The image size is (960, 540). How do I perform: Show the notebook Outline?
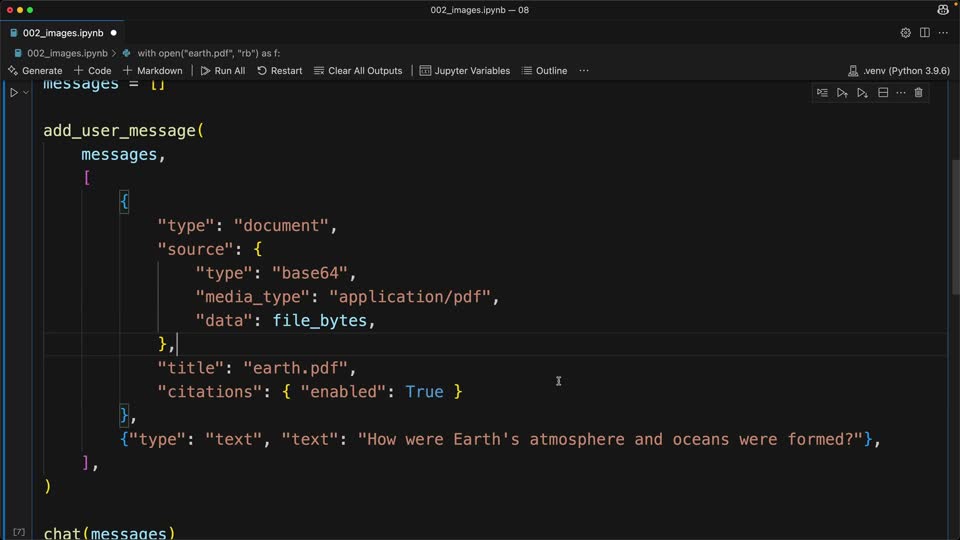(544, 71)
